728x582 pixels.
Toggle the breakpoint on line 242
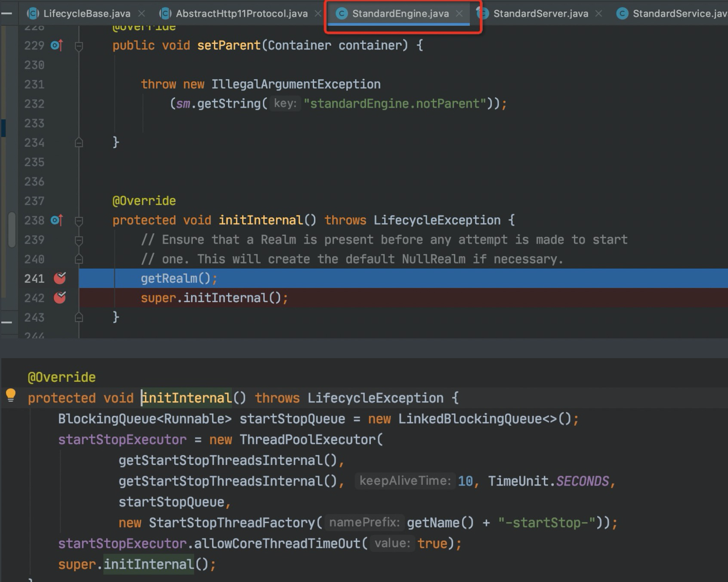click(60, 298)
